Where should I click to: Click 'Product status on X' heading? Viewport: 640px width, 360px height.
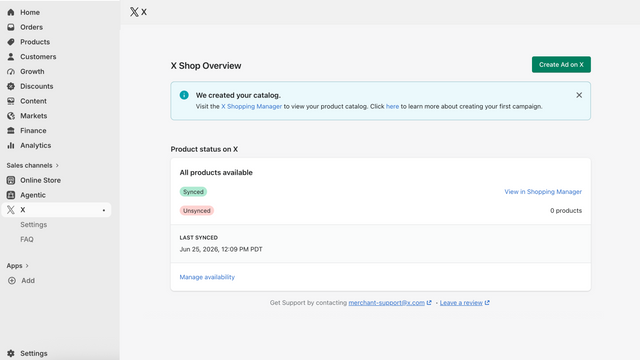point(204,149)
